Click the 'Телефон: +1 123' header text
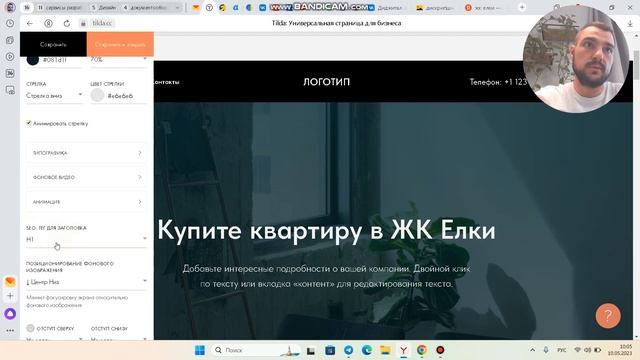Viewport: 640px width, 360px height. (498, 82)
